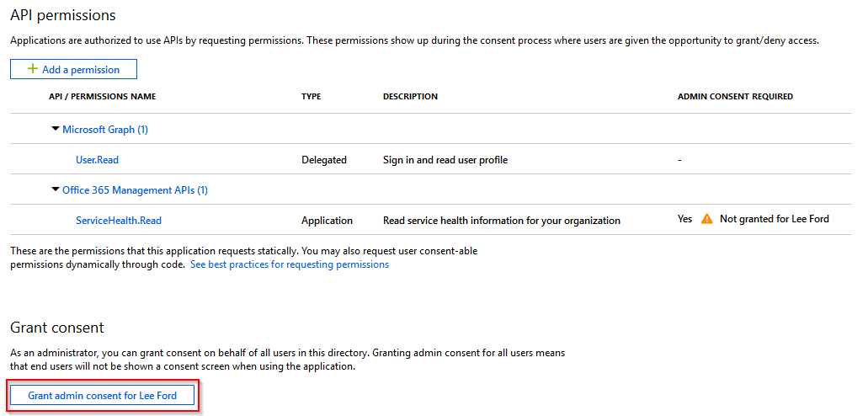Collapse the Microsoft Graph group triangle

click(55, 129)
